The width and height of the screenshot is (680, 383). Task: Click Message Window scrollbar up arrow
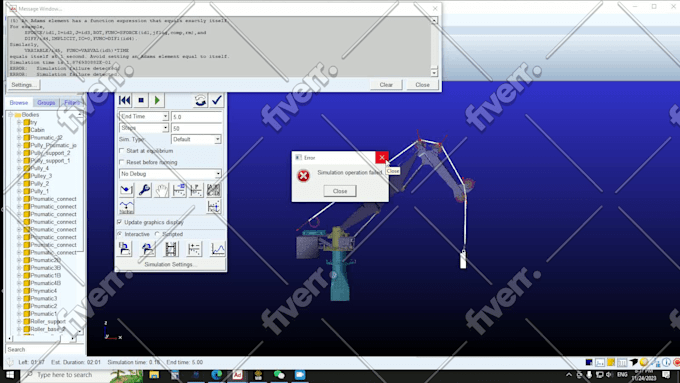(434, 20)
